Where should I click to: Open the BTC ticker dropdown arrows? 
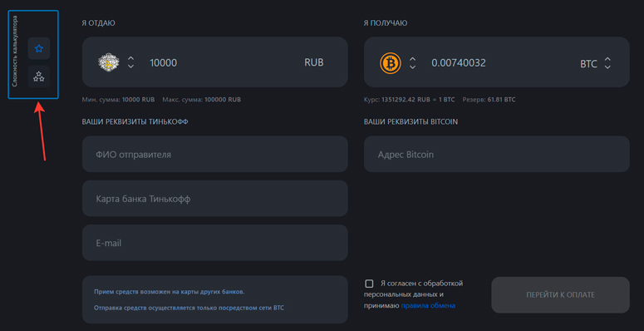[607, 63]
